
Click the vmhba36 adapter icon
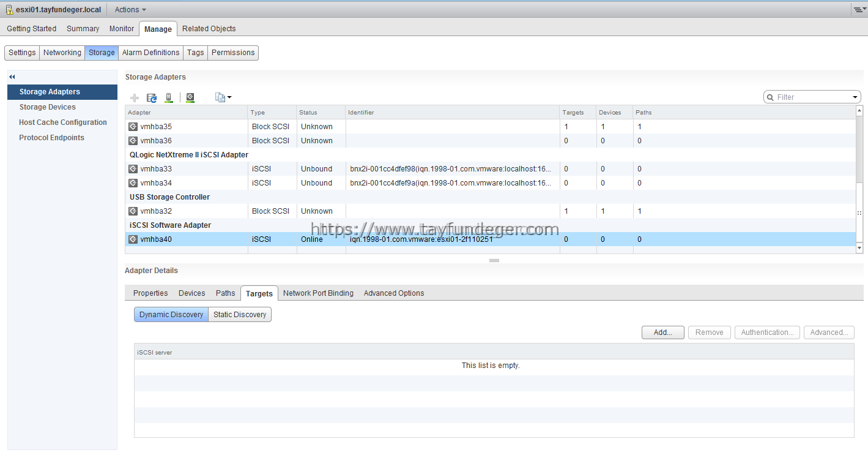point(133,141)
